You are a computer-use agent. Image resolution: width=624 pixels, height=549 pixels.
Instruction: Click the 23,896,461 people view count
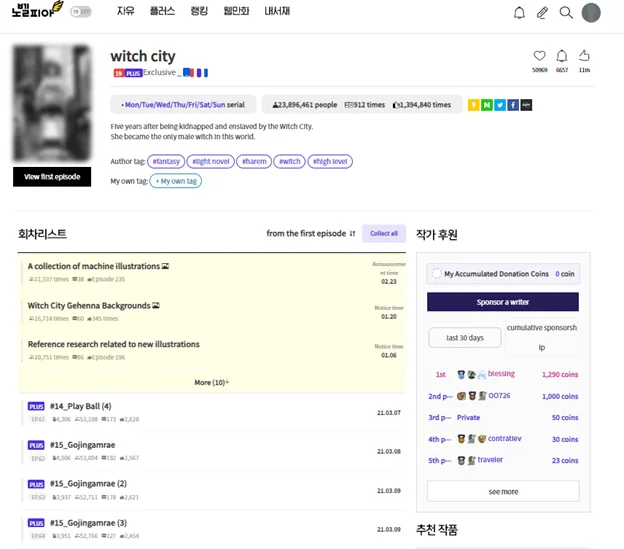pos(304,105)
